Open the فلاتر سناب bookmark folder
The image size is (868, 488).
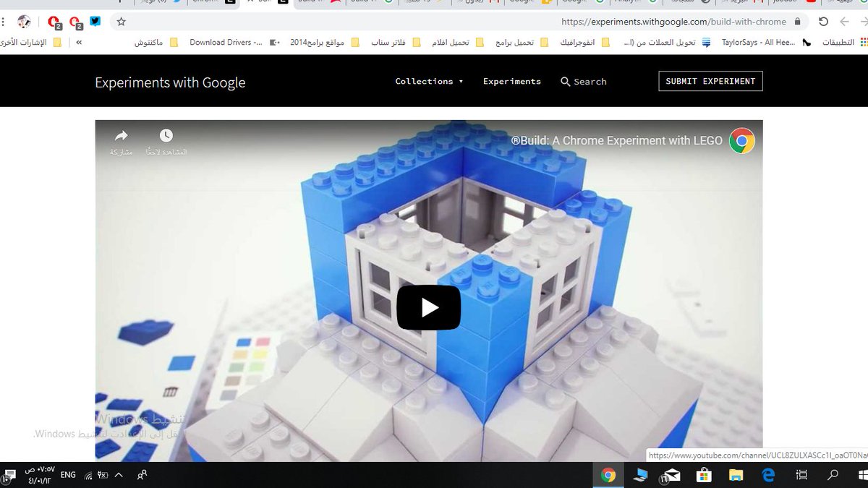(396, 43)
